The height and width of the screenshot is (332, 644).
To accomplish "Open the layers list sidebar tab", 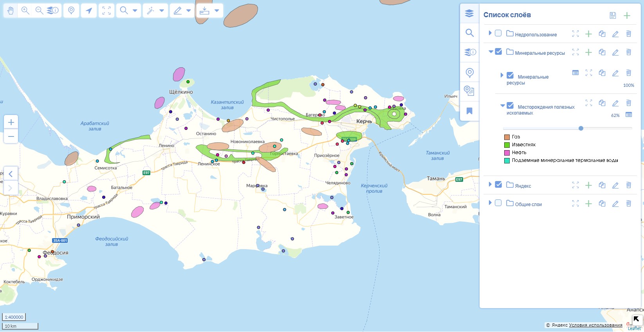I will point(469,14).
